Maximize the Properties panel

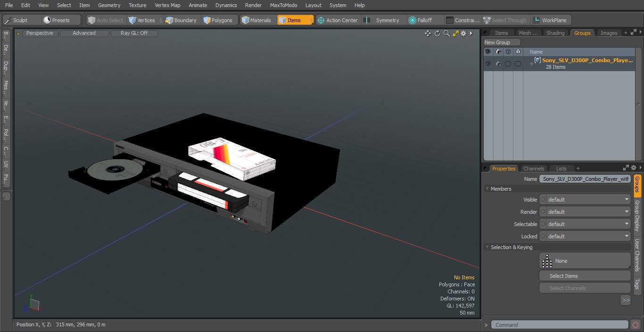[626, 168]
